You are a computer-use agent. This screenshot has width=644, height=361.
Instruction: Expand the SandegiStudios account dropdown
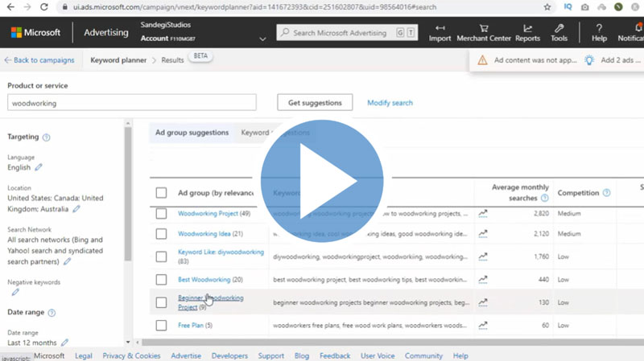pyautogui.click(x=262, y=39)
